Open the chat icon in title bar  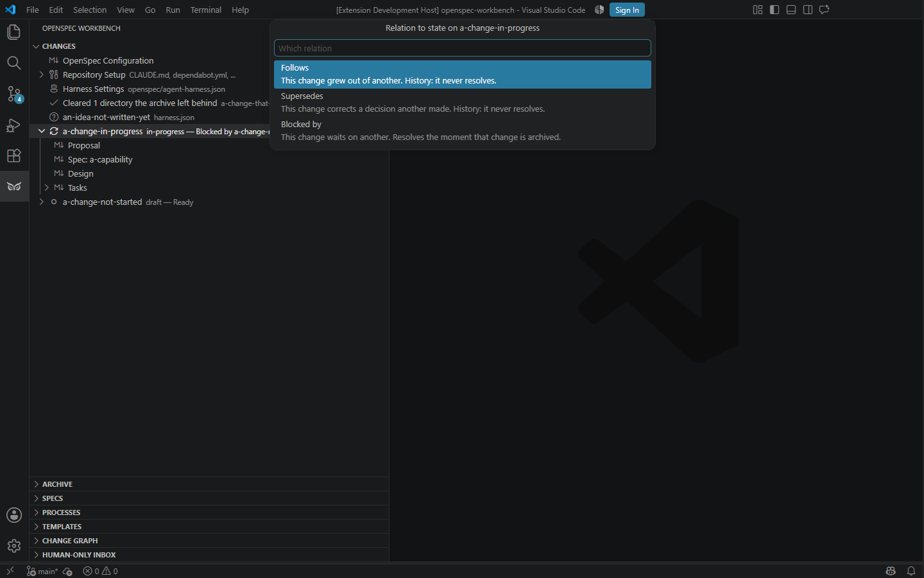825,10
